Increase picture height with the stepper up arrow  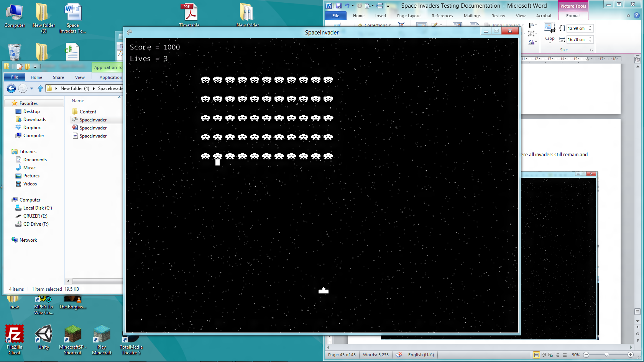click(590, 26)
